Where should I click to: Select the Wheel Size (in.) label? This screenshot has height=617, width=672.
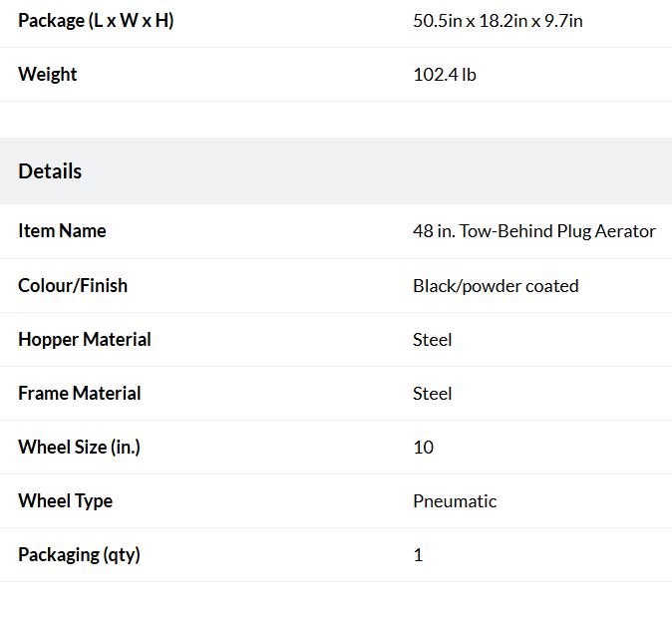tap(80, 447)
